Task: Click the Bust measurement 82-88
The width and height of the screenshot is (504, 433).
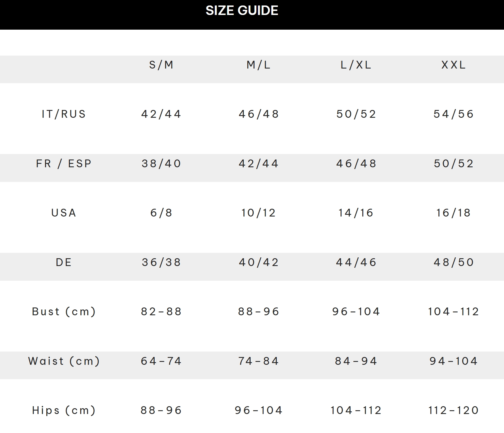Action: click(x=161, y=312)
